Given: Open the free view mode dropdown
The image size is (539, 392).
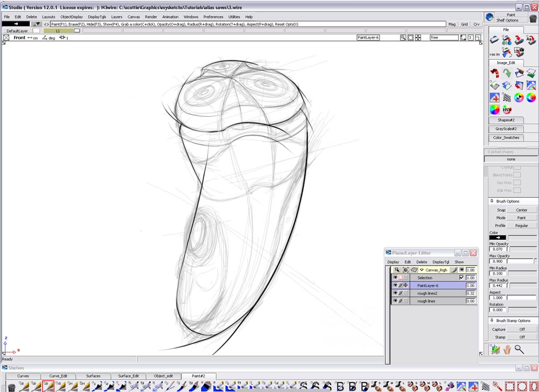Looking at the screenshot, I should [x=444, y=37].
